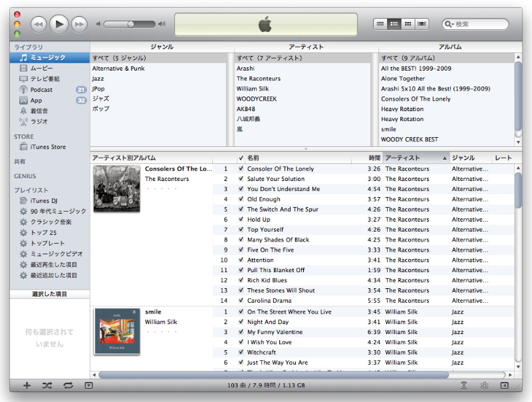Viewport: 532px width, 402px height.
Task: Toggle the checkmark column header
Action: coord(241,158)
